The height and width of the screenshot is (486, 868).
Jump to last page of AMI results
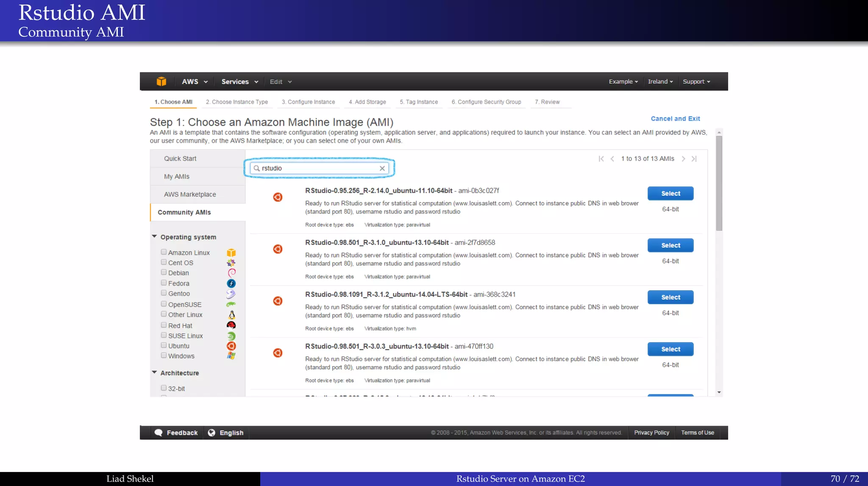(x=694, y=159)
